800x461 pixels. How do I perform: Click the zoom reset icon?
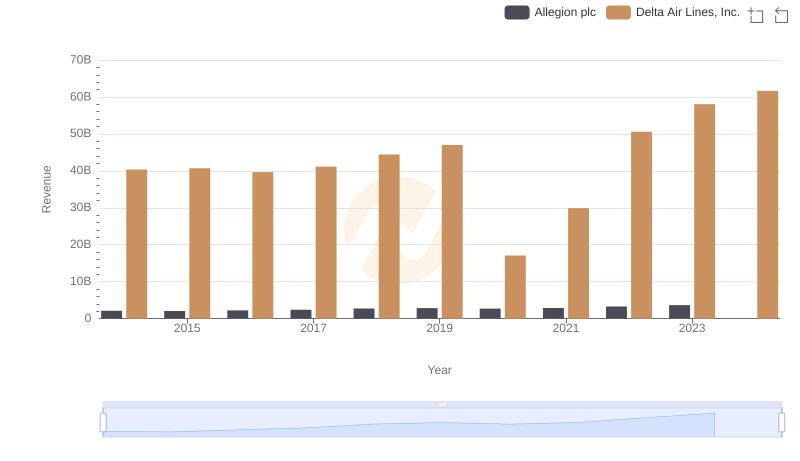pos(782,15)
